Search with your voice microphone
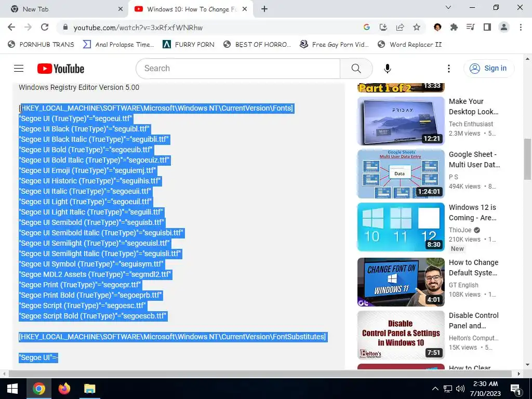Screen dimensions: 532x399 (x=387, y=69)
